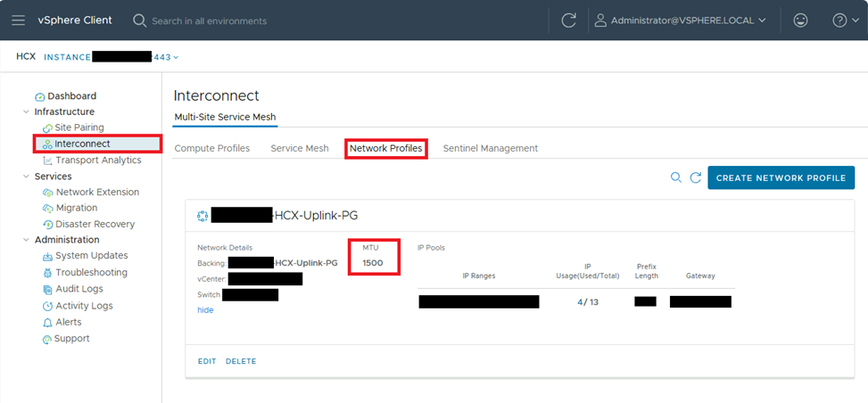The image size is (868, 403).
Task: Click the HCX-Uplink-PG profile title
Action: [x=316, y=216]
